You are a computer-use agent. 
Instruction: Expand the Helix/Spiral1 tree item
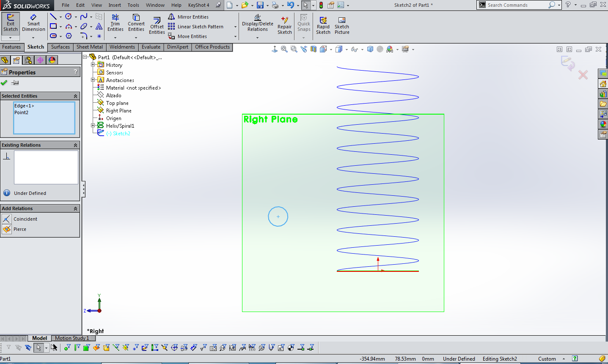coord(93,126)
